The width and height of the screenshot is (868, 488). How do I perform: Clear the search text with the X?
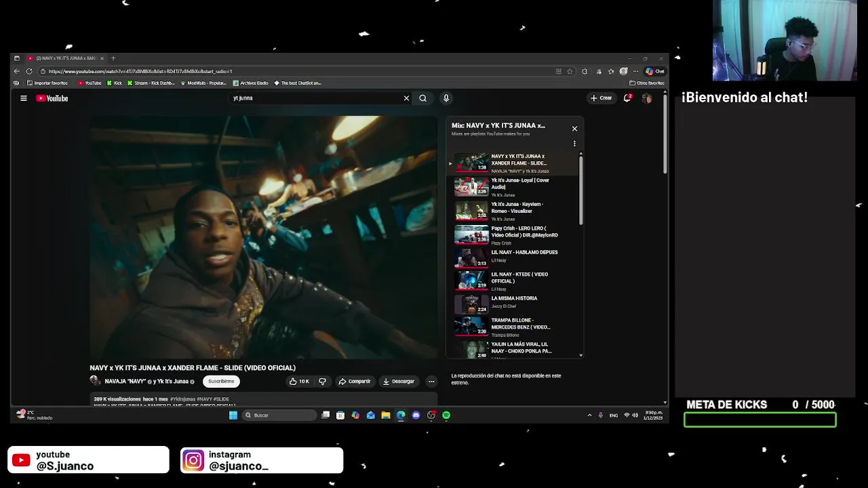[x=406, y=98]
